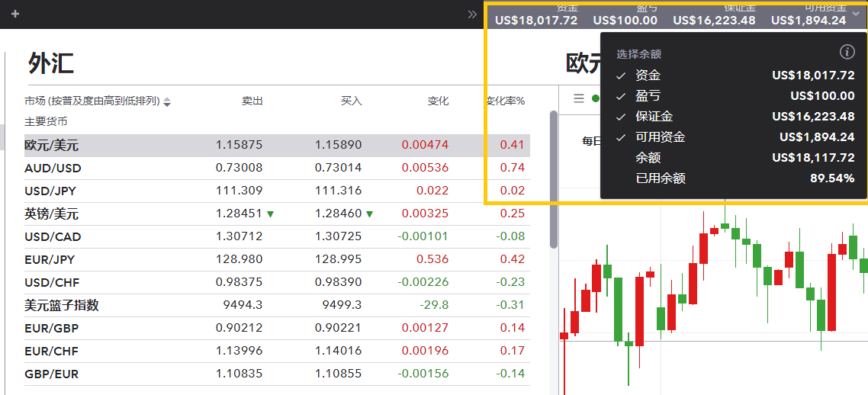Click 英镑/美元 sell price 1.28451

tap(240, 214)
